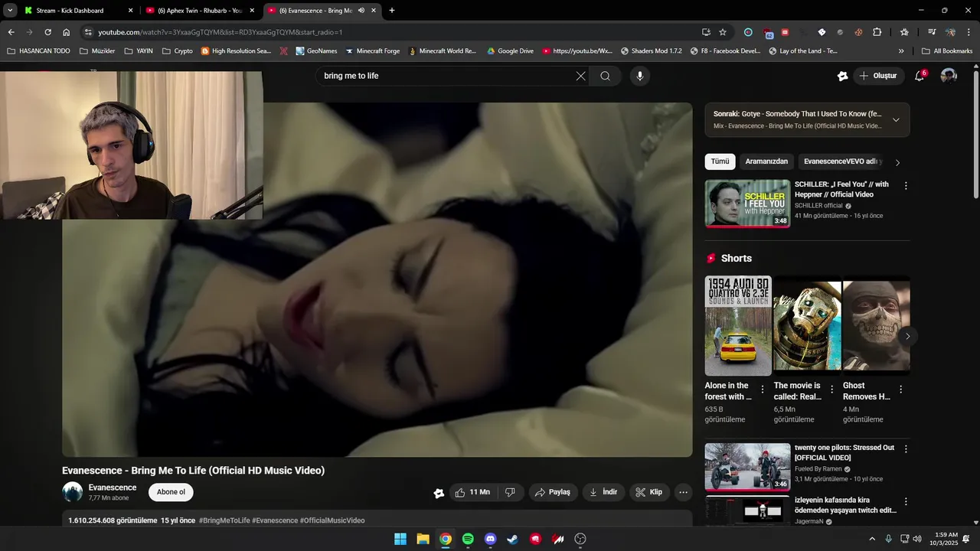
Task: Open Chrome media controls icon
Action: [x=932, y=32]
